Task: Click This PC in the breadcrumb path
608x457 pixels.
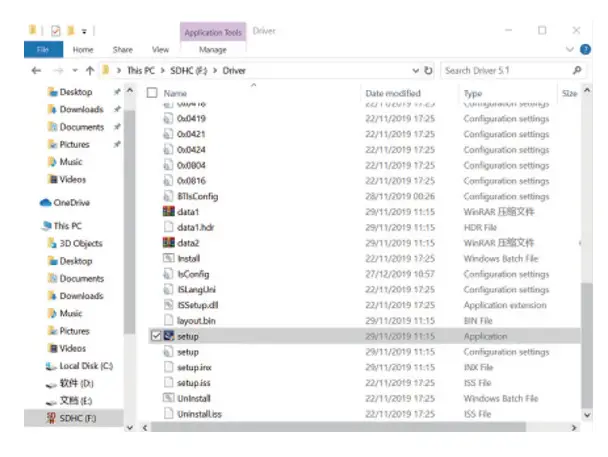Action: click(140, 71)
